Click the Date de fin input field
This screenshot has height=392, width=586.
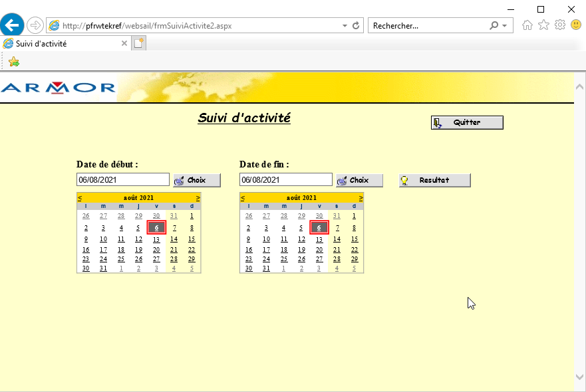pyautogui.click(x=286, y=179)
